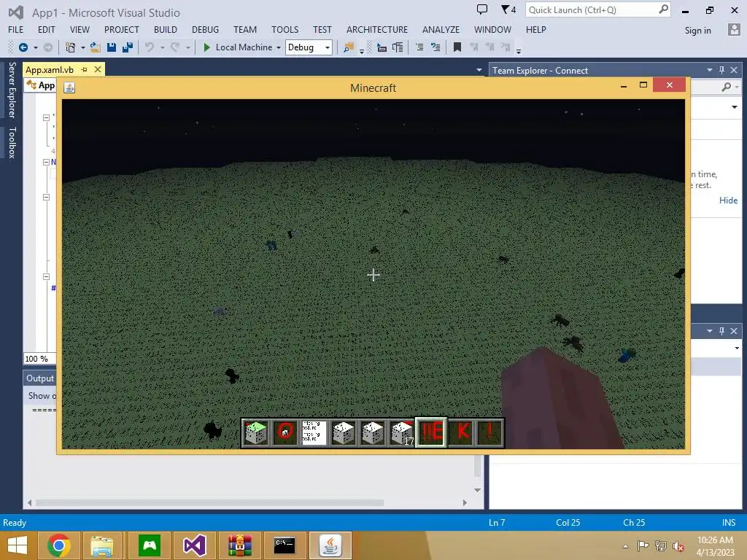
Task: Open the FILE menu
Action: click(x=15, y=29)
